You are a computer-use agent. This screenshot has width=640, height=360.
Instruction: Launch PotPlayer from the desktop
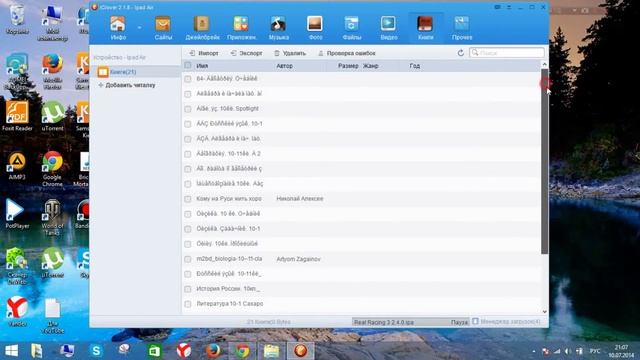pos(17,214)
